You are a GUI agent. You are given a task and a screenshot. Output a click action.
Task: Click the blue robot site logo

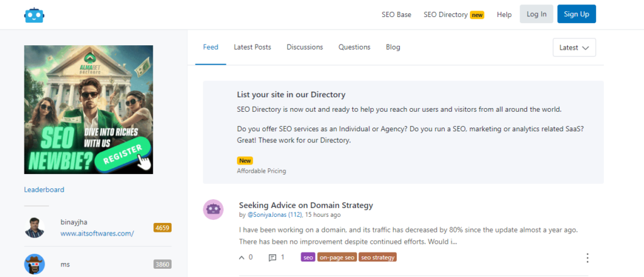pyautogui.click(x=35, y=14)
